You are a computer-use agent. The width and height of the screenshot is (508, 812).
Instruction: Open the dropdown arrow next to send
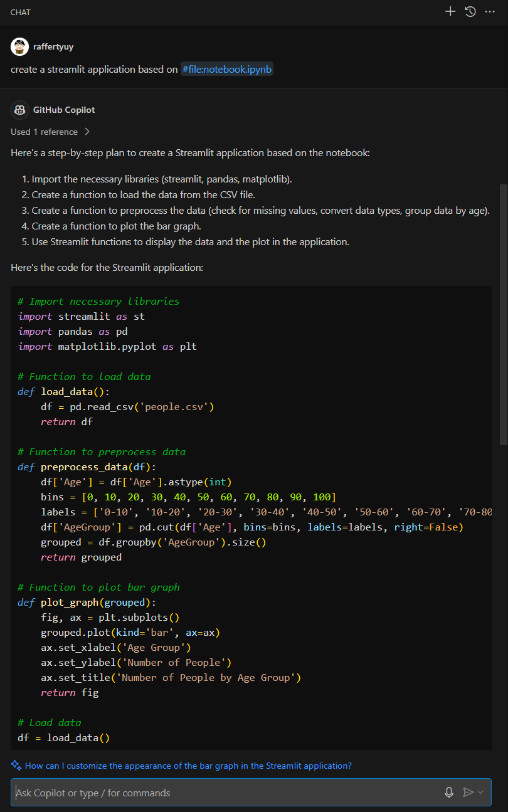point(481,793)
